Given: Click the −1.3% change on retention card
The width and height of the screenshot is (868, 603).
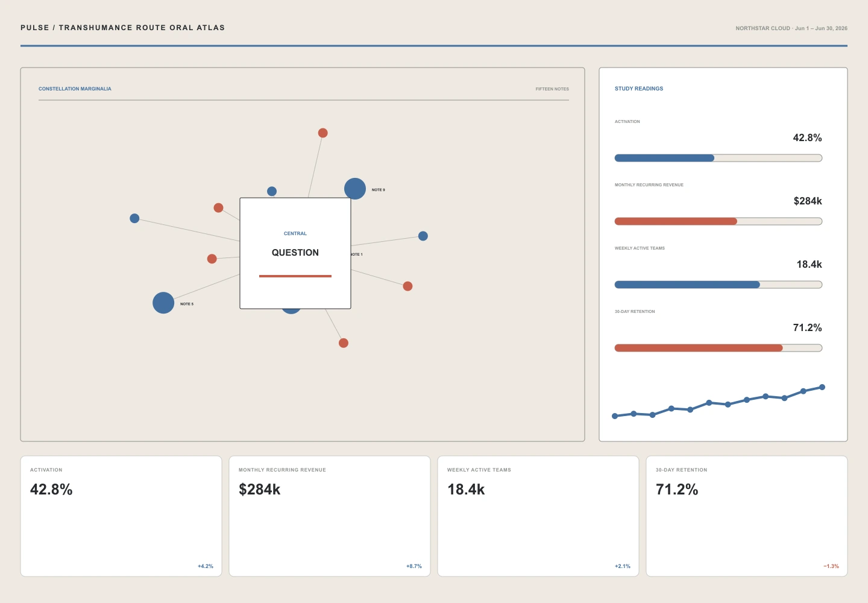Looking at the screenshot, I should click(x=831, y=566).
